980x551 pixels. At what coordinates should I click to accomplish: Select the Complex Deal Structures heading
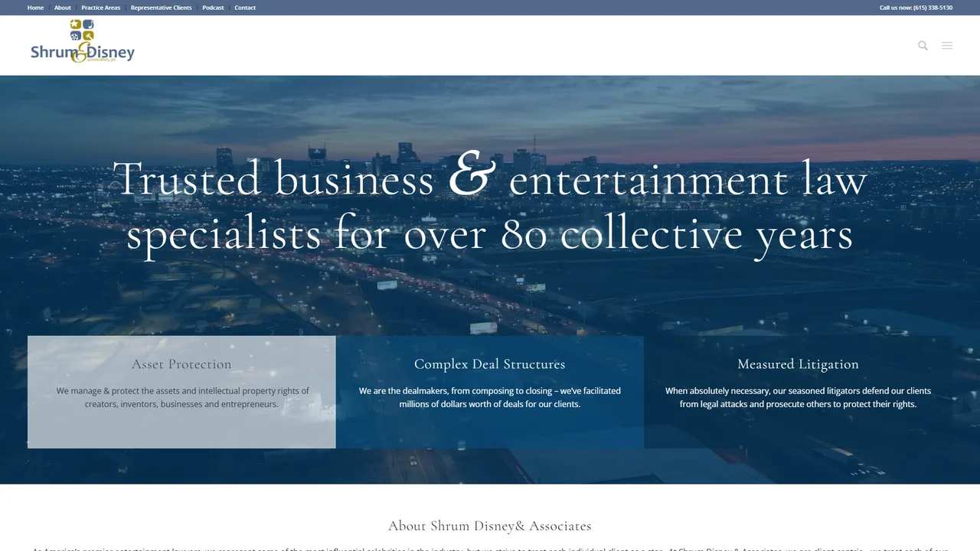pos(490,364)
